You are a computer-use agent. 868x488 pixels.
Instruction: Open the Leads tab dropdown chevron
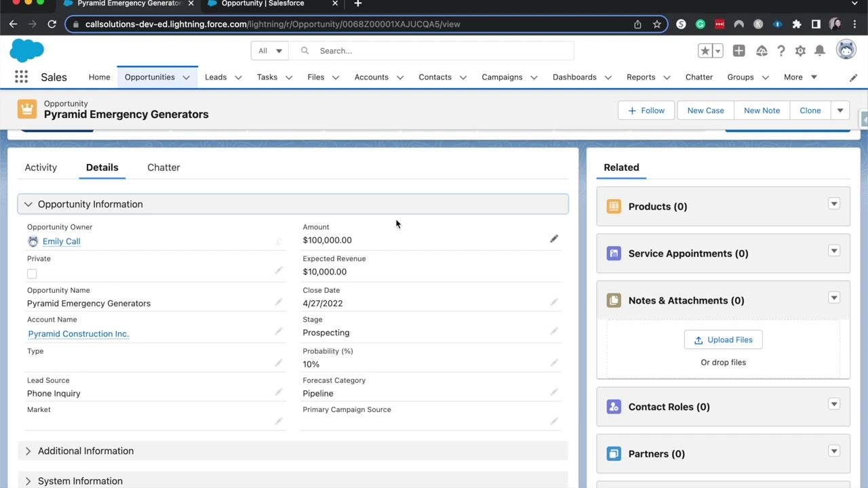pos(238,77)
